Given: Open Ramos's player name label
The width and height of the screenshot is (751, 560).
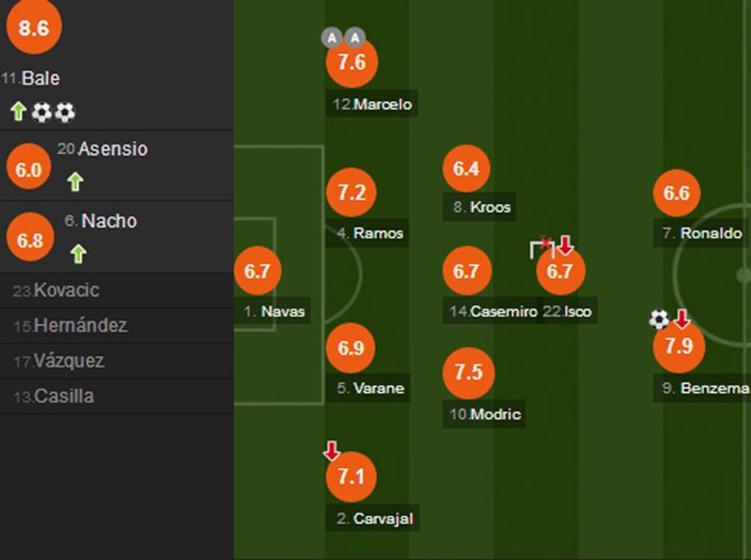Looking at the screenshot, I should 370,233.
